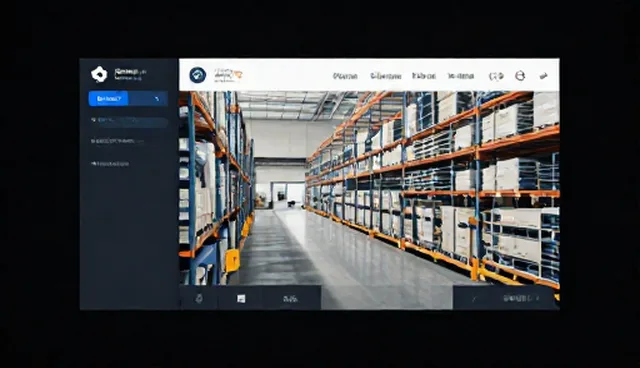Open the fourth header navigation link

[x=461, y=76]
